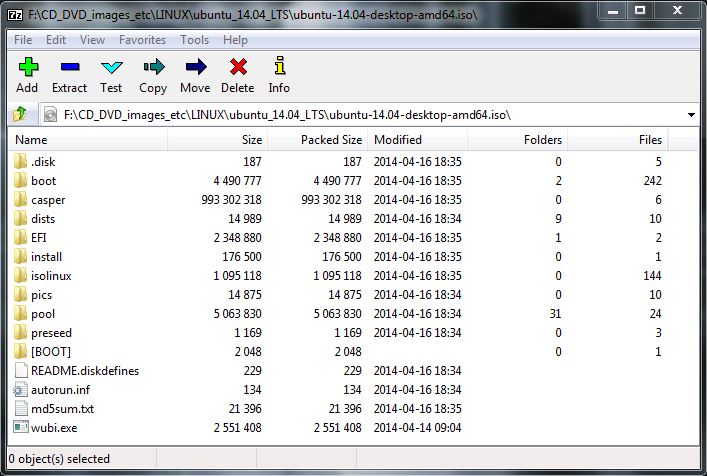The width and height of the screenshot is (707, 476).
Task: Click the status bar '0 object(s) selected'
Action: (59, 459)
